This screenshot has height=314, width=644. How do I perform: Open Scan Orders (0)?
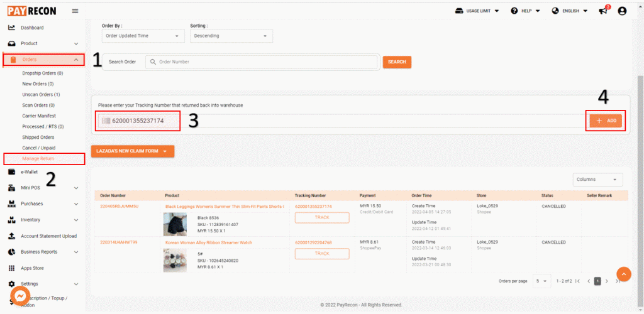click(38, 106)
